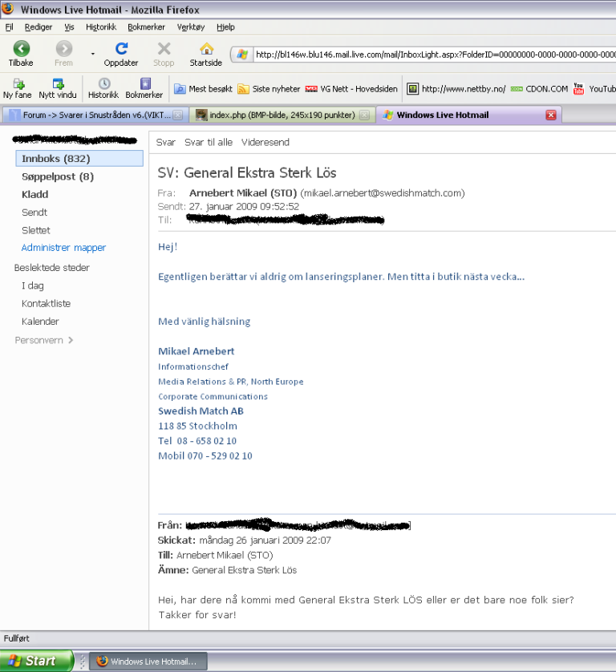Open a new tab with Ny fane

point(17,89)
